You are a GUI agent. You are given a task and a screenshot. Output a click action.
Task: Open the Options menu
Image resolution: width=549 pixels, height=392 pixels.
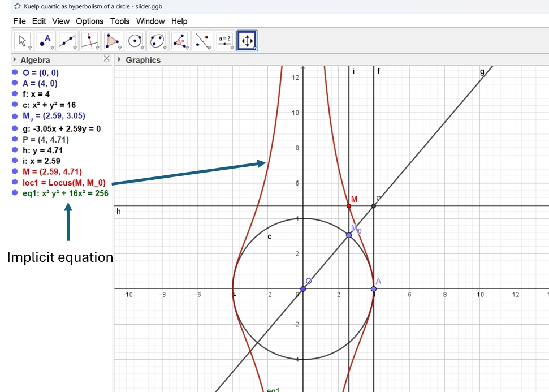(x=89, y=21)
